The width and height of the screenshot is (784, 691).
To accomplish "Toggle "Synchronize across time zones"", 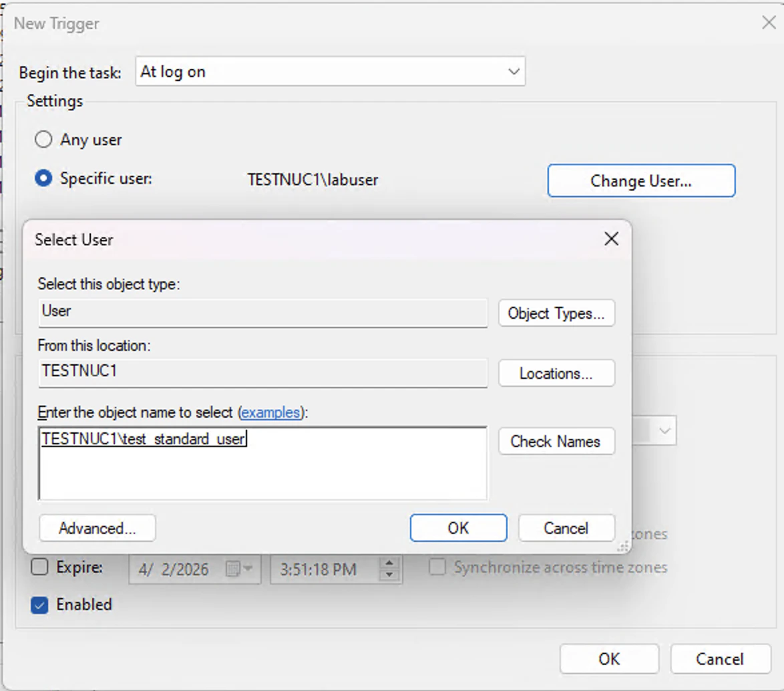I will pos(437,567).
